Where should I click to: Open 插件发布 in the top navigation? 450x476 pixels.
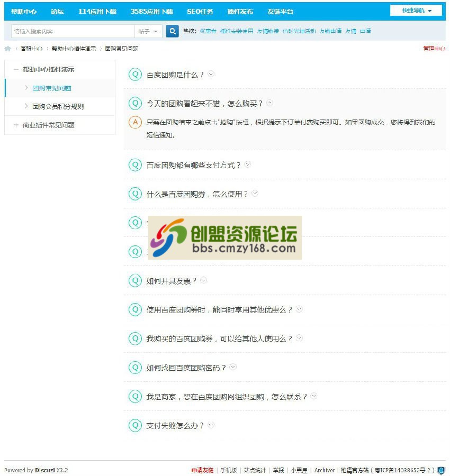pyautogui.click(x=240, y=12)
